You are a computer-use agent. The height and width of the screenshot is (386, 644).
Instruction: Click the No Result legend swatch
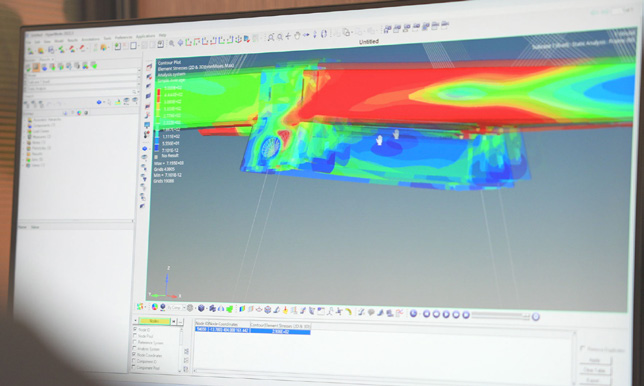click(x=156, y=157)
